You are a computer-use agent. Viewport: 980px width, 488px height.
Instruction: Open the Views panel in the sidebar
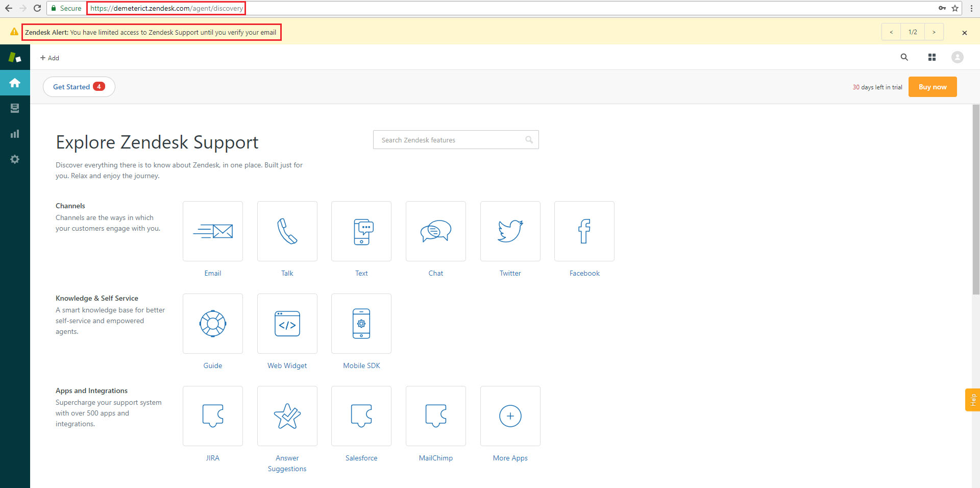point(15,108)
